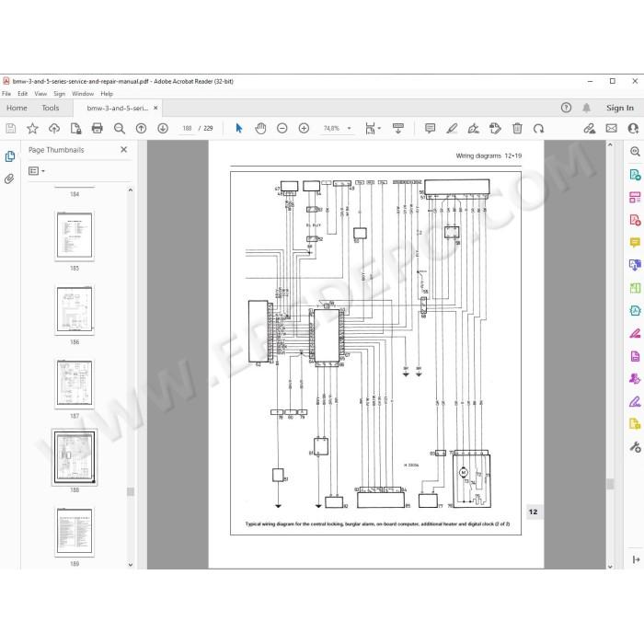Open notifications bell icon

[x=587, y=108]
